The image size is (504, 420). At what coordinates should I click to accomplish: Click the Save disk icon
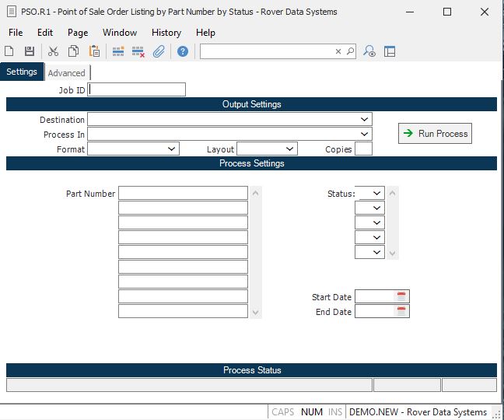(x=30, y=51)
